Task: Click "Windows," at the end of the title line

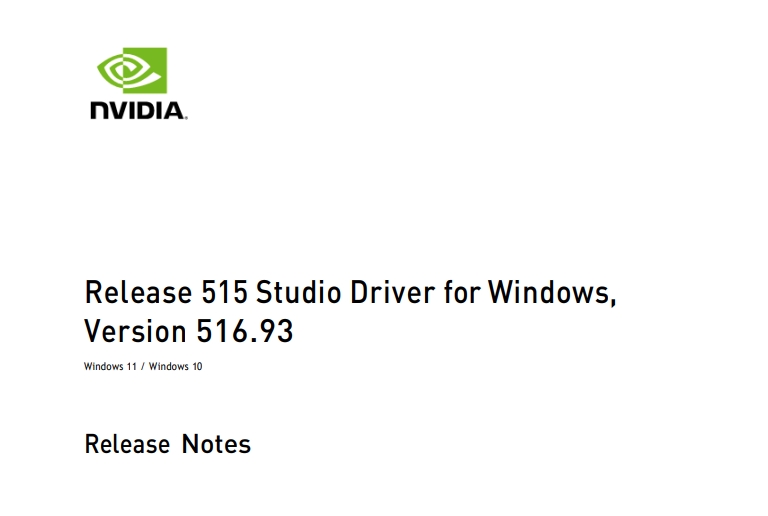Action: pos(552,293)
